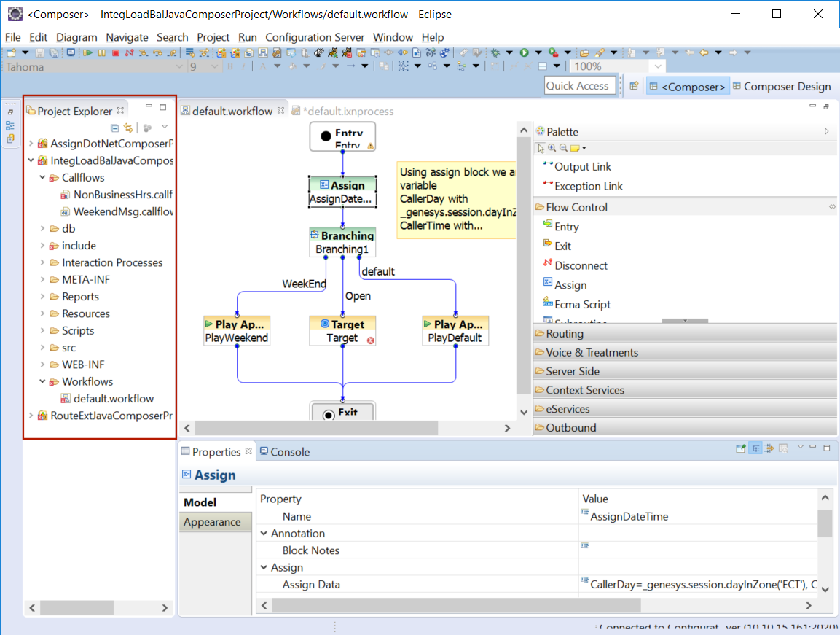
Task: Maximize the Properties view panel
Action: pos(827,448)
